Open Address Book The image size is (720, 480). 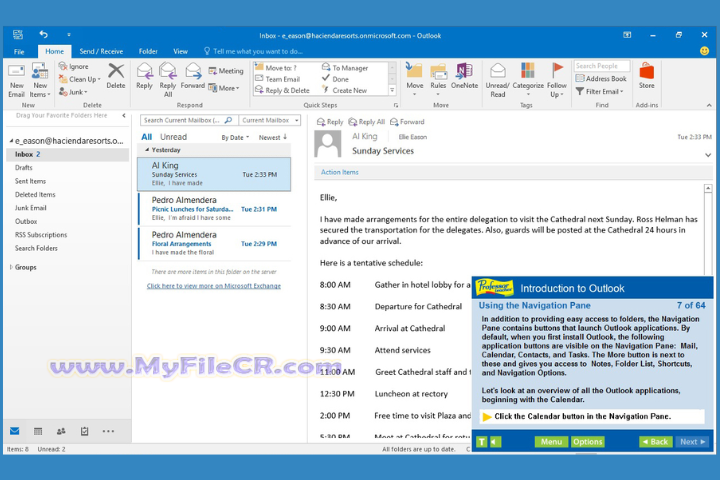pos(601,79)
